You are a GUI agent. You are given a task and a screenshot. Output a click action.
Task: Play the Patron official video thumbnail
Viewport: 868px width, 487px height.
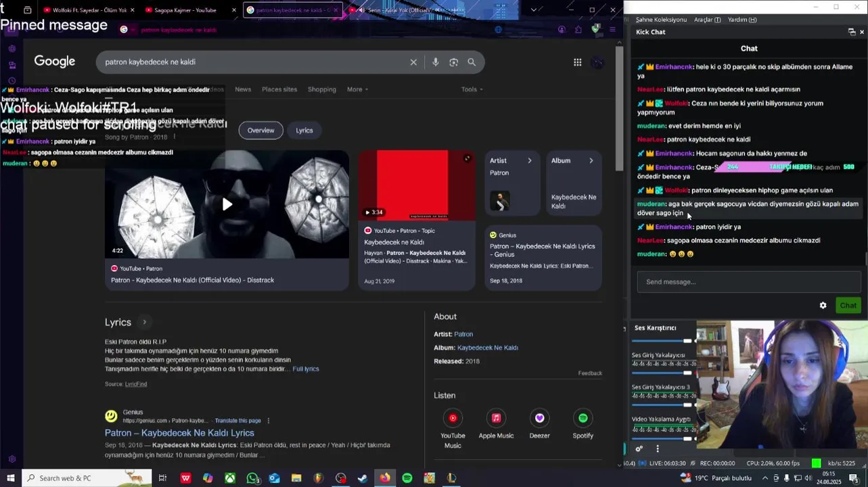[227, 204]
